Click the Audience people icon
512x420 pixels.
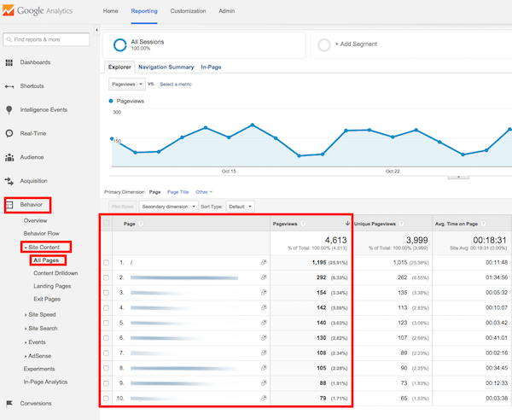point(9,157)
